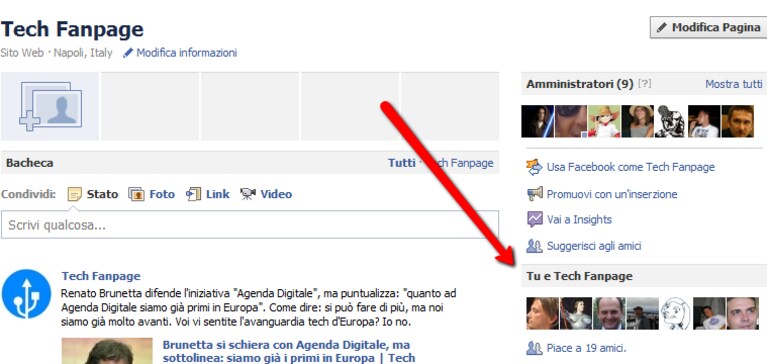Focus the 'Scrivi qualcosa...' status field
This screenshot has width=767, height=364.
pos(250,225)
